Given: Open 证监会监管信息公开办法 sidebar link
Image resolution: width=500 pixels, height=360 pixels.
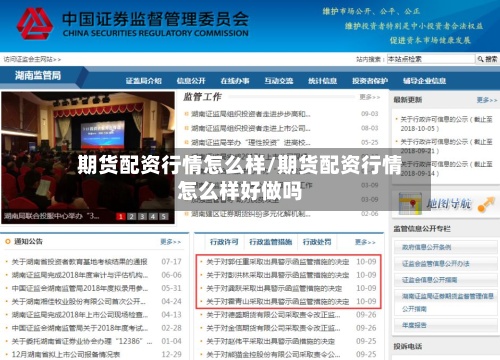Looking at the screenshot, I should tap(435, 264).
